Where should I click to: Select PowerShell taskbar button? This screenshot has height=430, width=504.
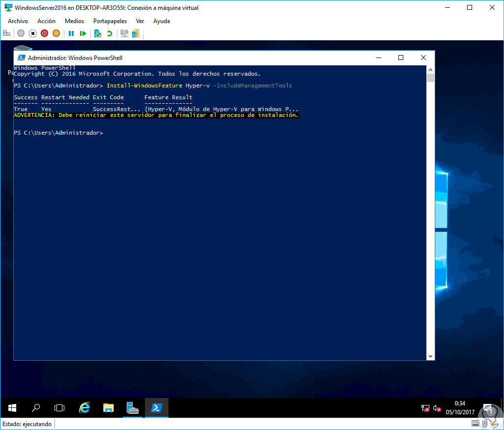point(157,408)
